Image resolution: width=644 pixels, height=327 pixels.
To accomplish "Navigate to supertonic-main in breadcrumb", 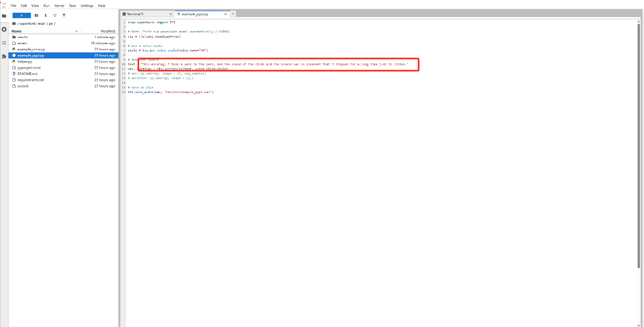I will pyautogui.click(x=33, y=23).
